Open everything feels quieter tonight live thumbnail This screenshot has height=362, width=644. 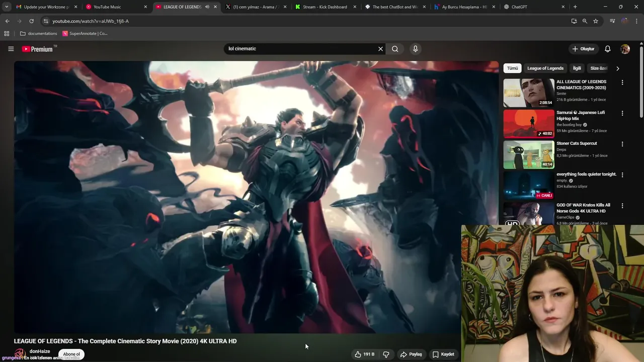pos(529,185)
